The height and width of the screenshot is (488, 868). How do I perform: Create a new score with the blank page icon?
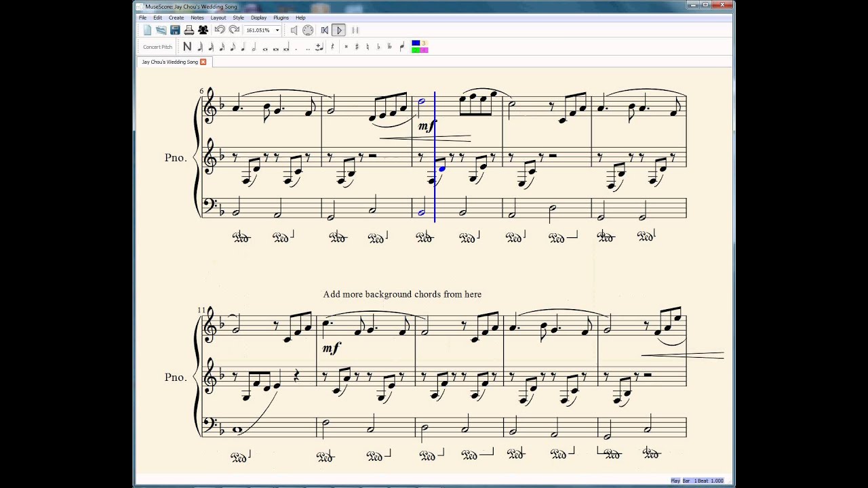tap(147, 30)
